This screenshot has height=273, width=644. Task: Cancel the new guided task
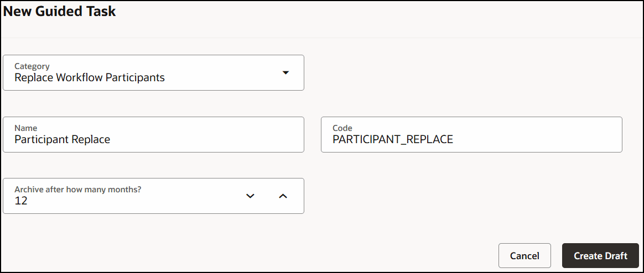524,255
